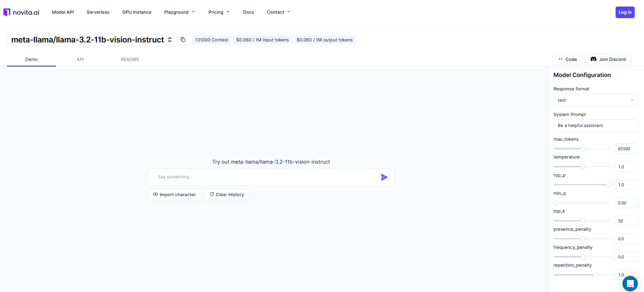Switch to the README tab
This screenshot has width=644, height=292.
[130, 59]
